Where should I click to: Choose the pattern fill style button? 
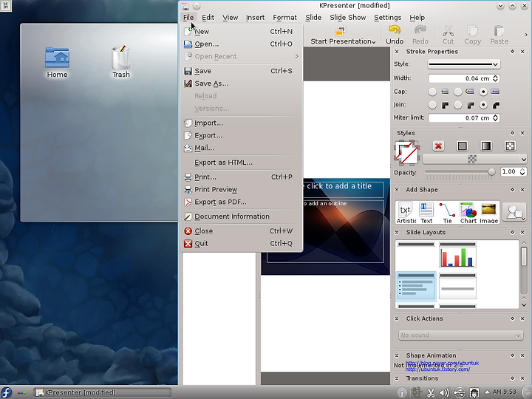[x=510, y=146]
